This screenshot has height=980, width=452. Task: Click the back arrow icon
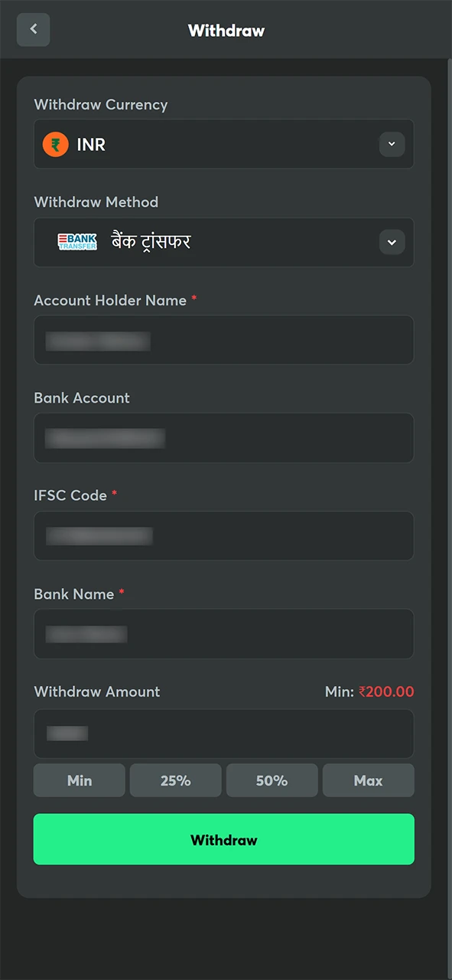[33, 29]
